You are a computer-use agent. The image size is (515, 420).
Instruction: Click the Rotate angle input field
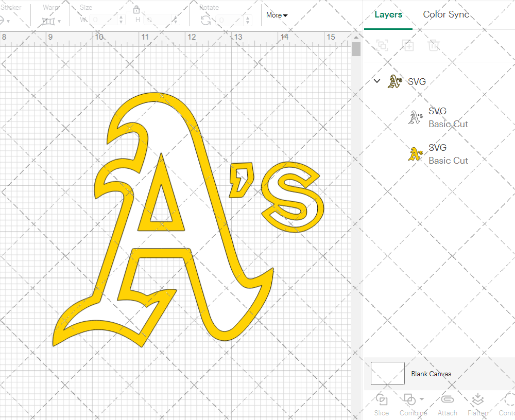tap(230, 20)
